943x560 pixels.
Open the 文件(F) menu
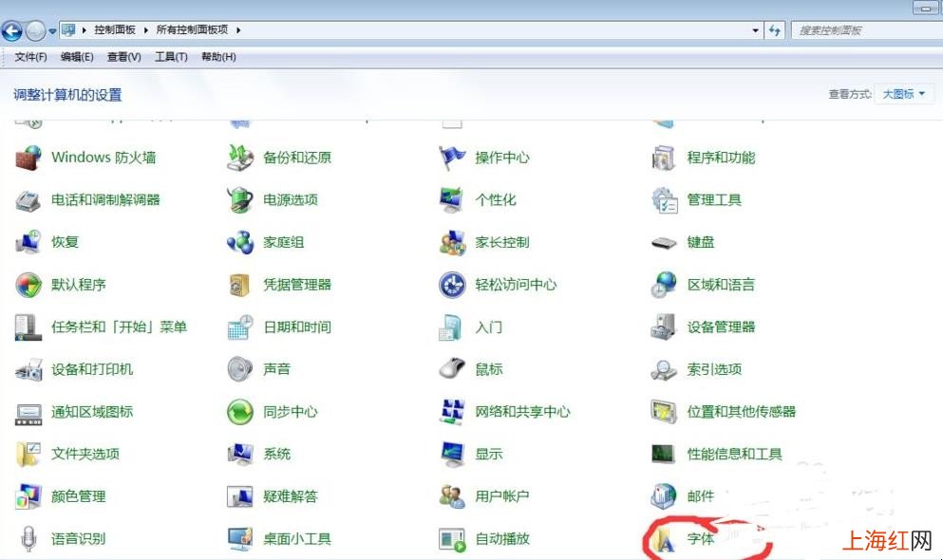tap(30, 57)
